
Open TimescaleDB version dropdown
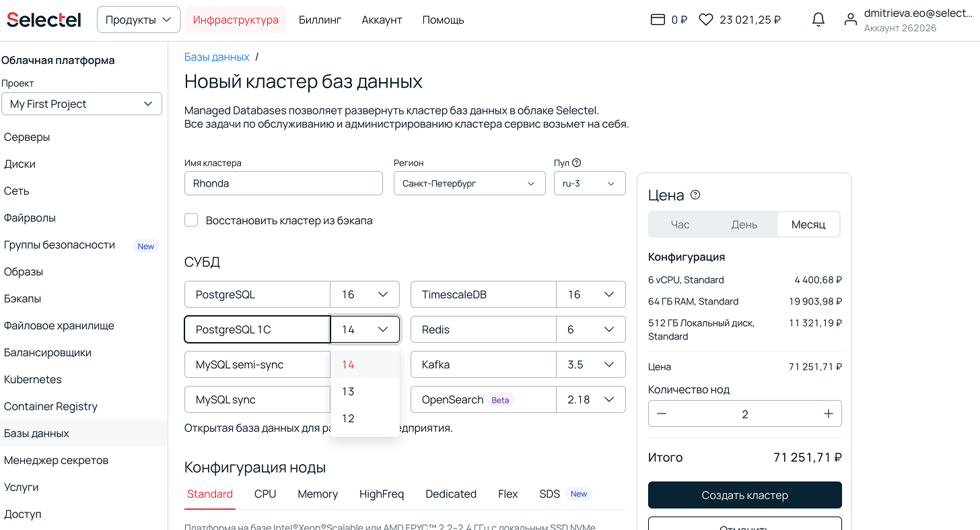[591, 294]
